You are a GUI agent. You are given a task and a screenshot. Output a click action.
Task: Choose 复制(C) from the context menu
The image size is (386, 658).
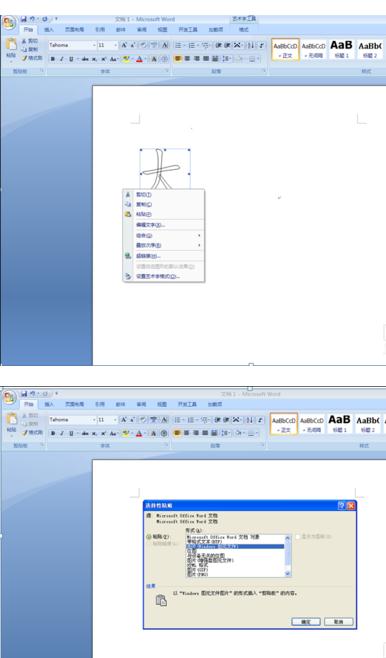(x=164, y=204)
